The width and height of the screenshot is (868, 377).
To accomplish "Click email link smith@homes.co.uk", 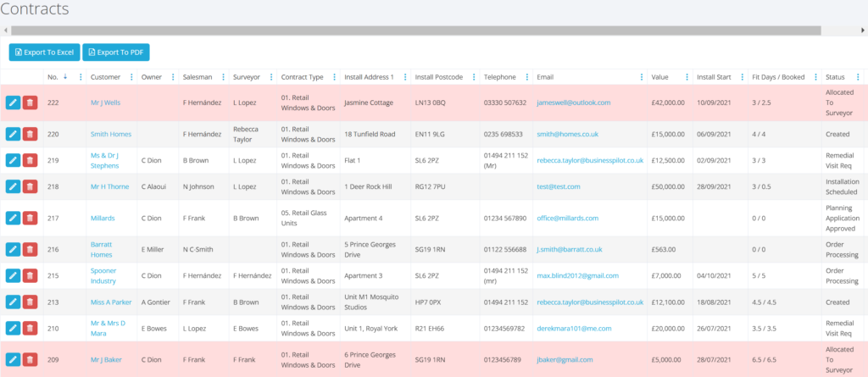I will pyautogui.click(x=567, y=134).
